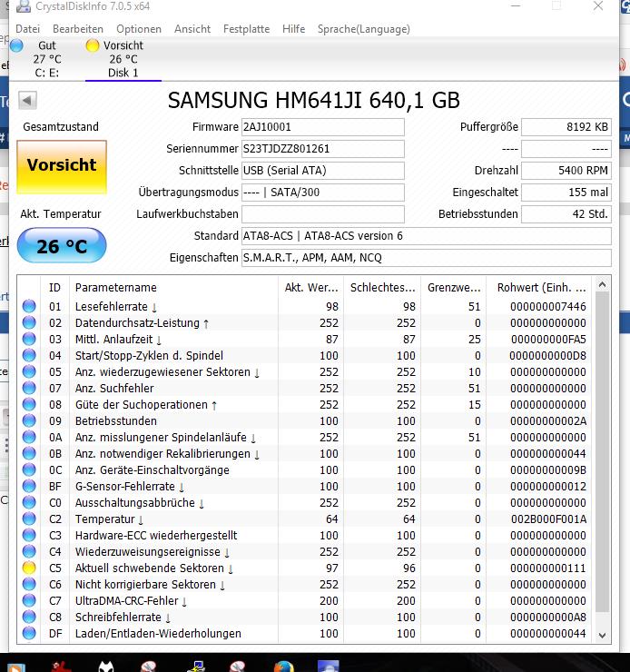Viewport: 630px width, 672px height.
Task: Click the Übertragungsmodus field SATA/300
Action: 323,193
